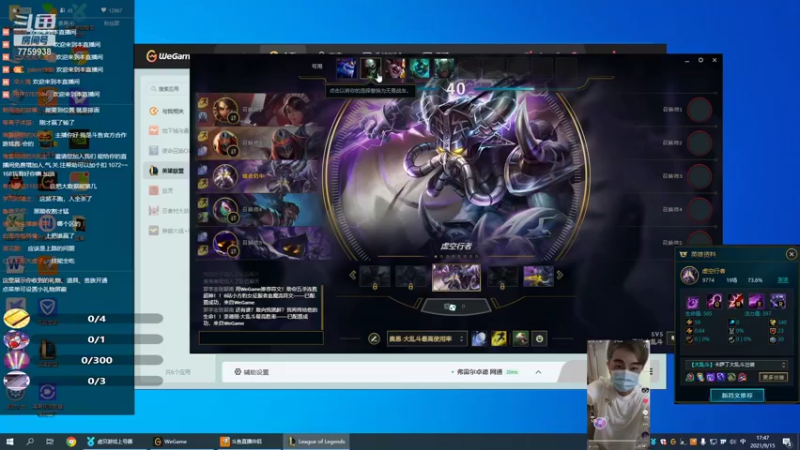
Task: View the W ability icon in hero info
Action: click(x=735, y=302)
